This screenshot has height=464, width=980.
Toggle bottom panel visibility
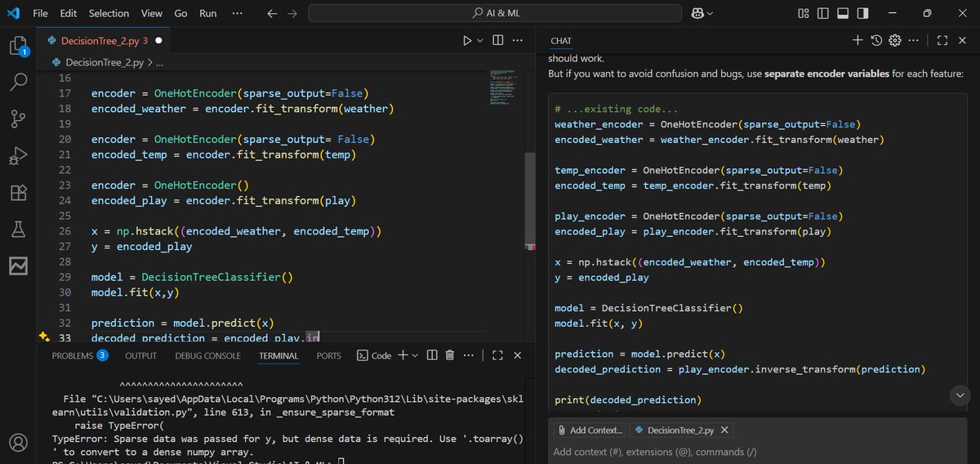pyautogui.click(x=843, y=14)
